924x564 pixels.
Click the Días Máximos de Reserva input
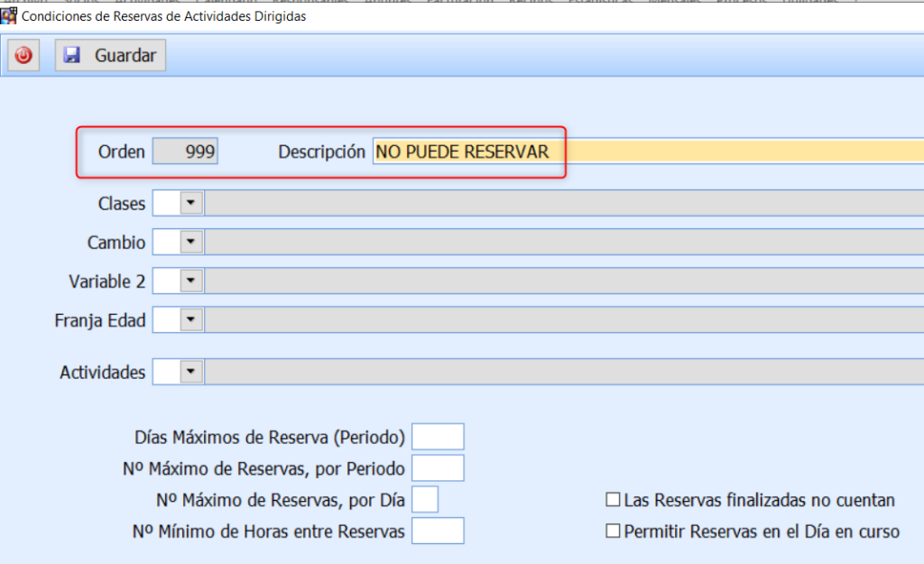pos(438,437)
